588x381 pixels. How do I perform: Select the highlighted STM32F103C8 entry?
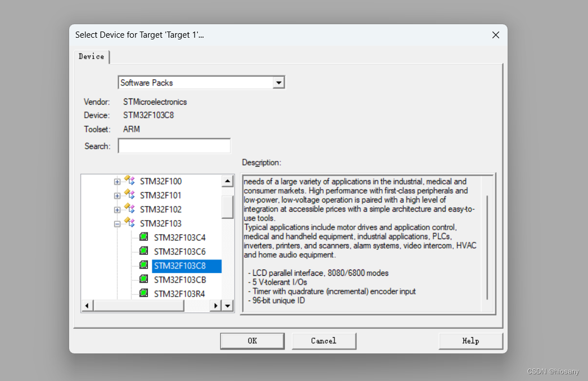point(187,266)
